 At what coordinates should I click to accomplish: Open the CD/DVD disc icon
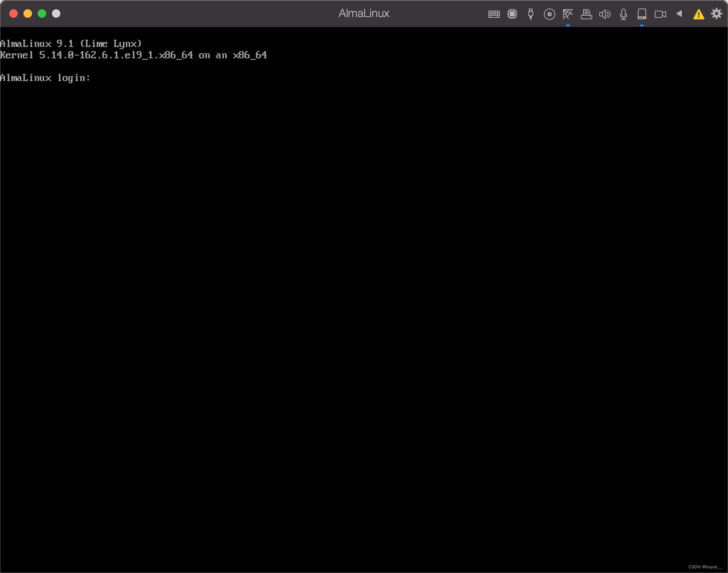(549, 14)
